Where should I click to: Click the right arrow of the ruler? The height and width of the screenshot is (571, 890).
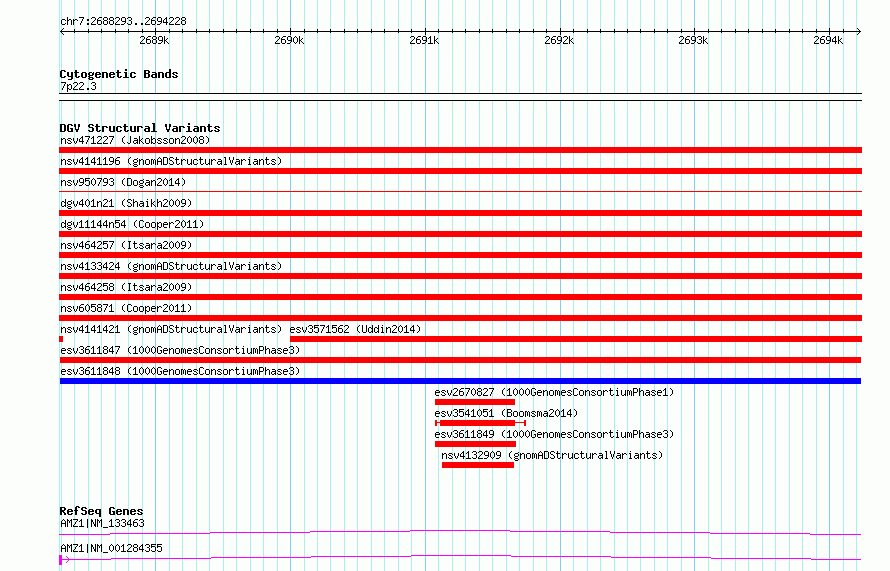(x=858, y=31)
